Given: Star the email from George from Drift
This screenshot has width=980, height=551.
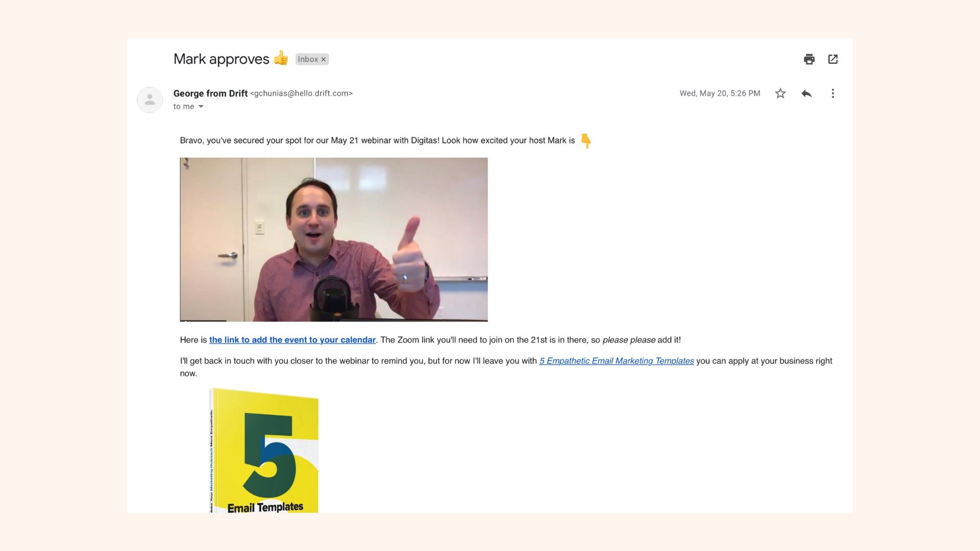Looking at the screenshot, I should tap(780, 93).
